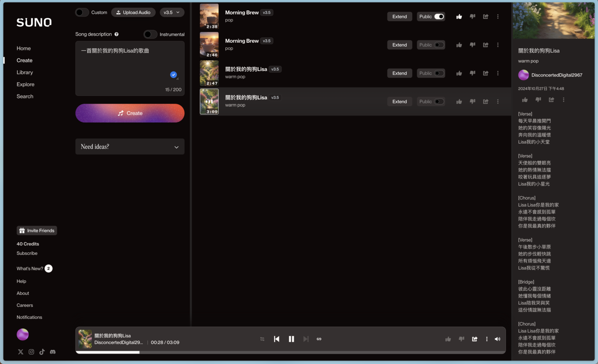The image size is (598, 364).
Task: Enable Custom mode toggle
Action: pos(82,12)
